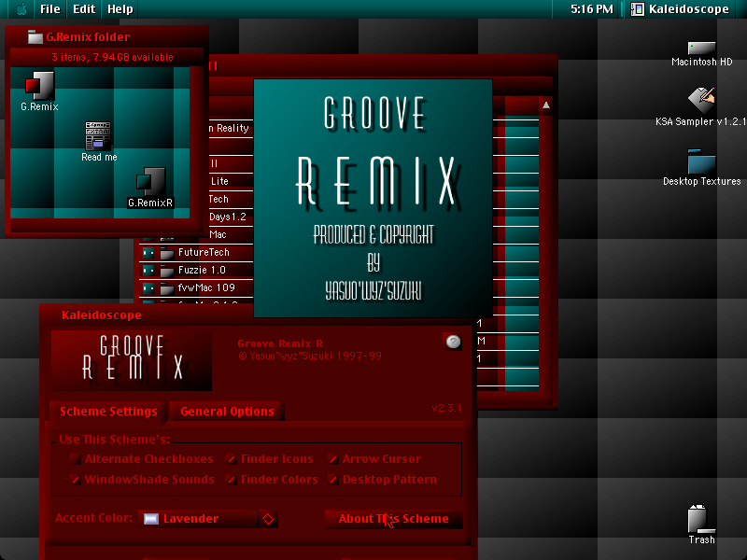Open the Help menu
Viewport: 747px width, 560px height.
click(x=120, y=9)
